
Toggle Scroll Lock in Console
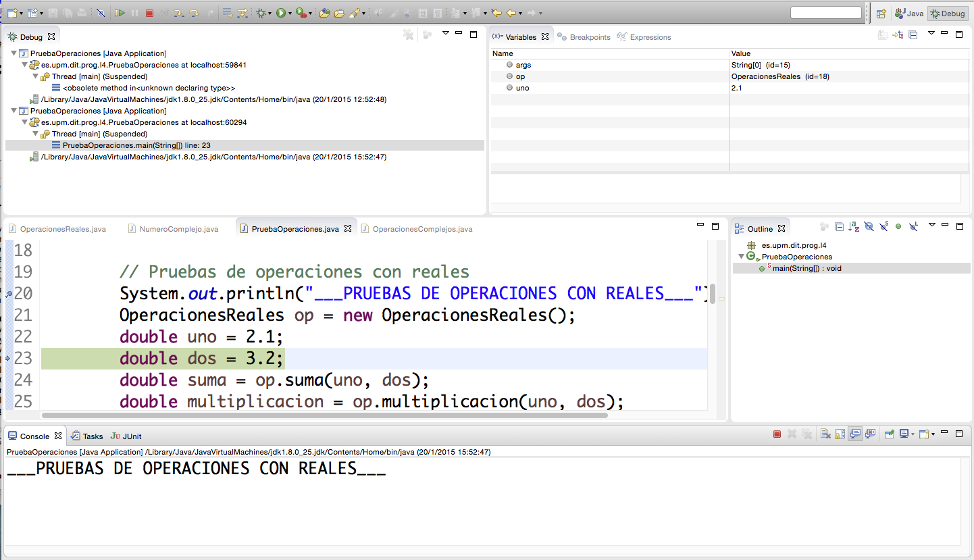coord(840,434)
